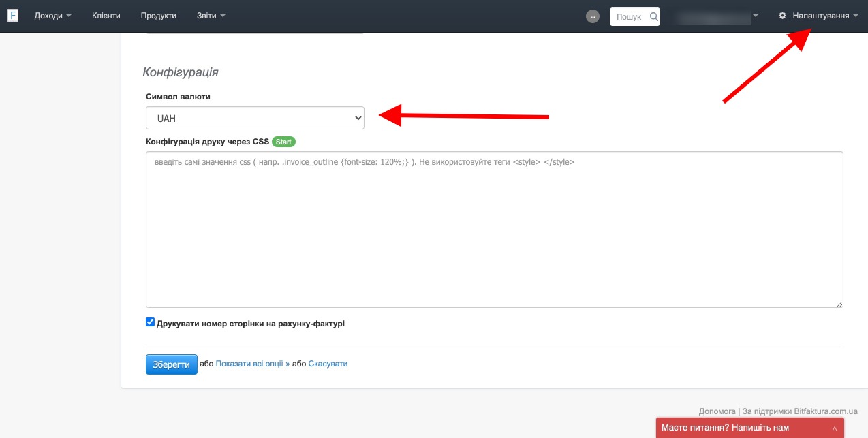Viewport: 868px width, 438px height.
Task: Click the green Start badge
Action: (283, 142)
